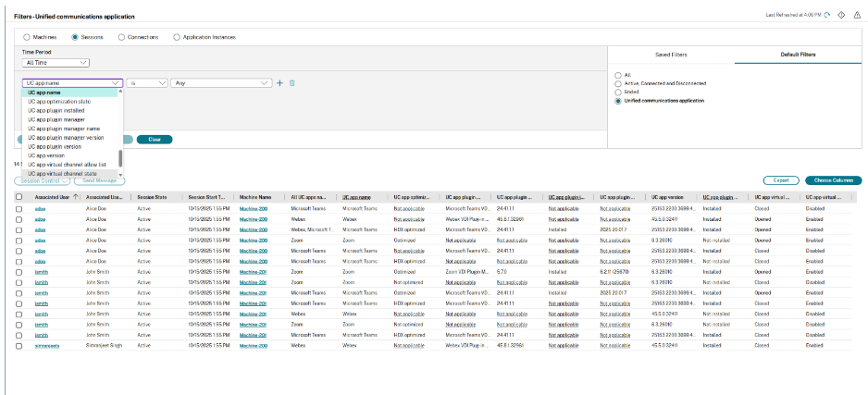Open Choose Columns
This screenshot has width=868, height=395.
(x=834, y=180)
